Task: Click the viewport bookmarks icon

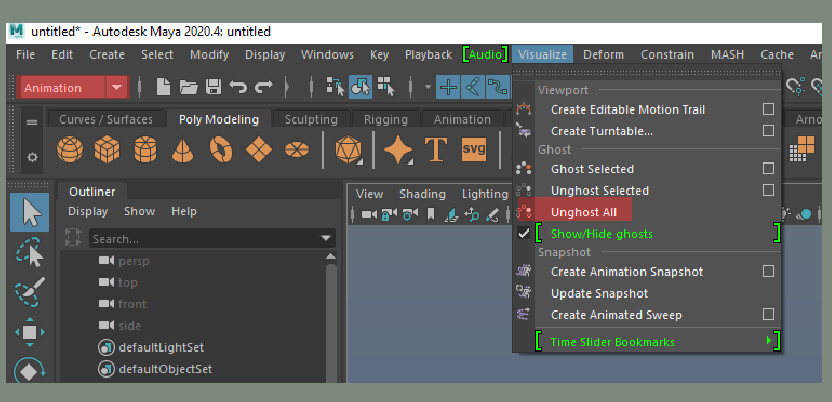Action: pyautogui.click(x=431, y=214)
